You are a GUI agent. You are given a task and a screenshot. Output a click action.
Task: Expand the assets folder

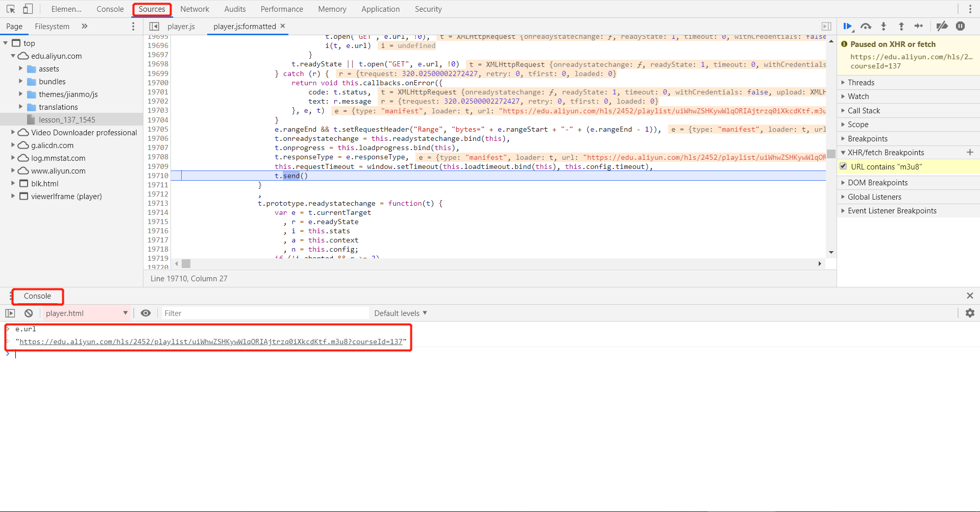[x=21, y=68]
